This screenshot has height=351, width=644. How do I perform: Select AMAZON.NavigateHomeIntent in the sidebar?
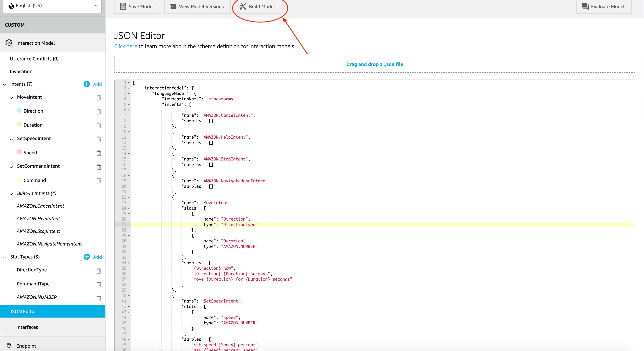point(49,244)
